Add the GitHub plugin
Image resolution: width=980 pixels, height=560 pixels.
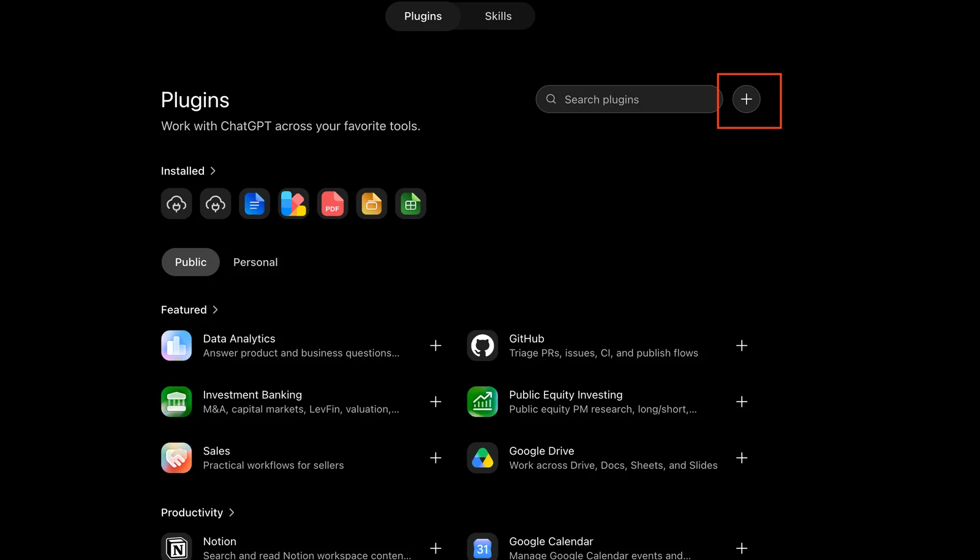[742, 346]
